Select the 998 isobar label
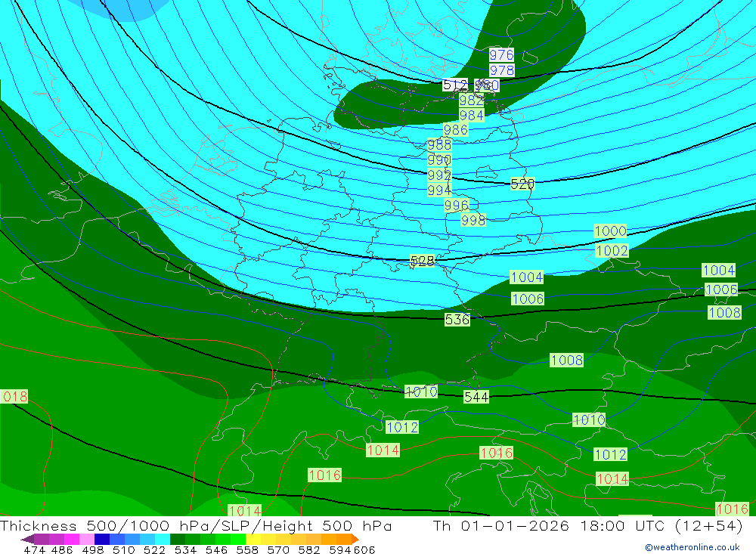This screenshot has width=756, height=554. (473, 221)
